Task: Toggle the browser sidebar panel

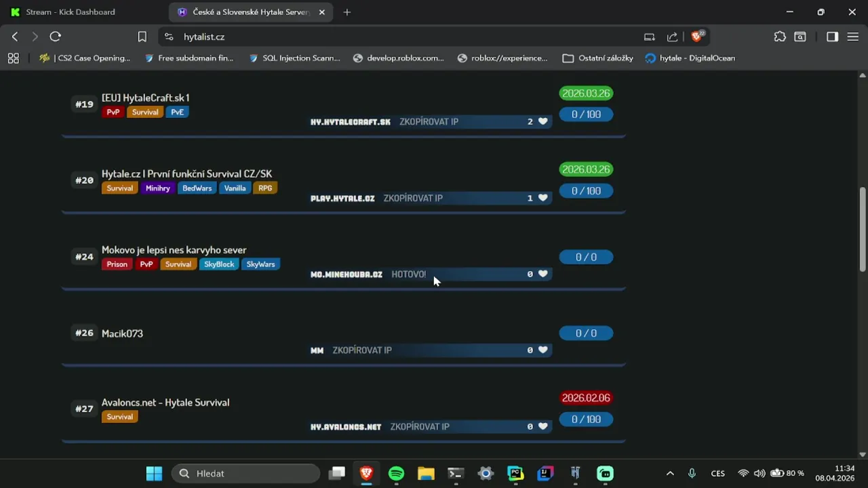Action: 832,37
